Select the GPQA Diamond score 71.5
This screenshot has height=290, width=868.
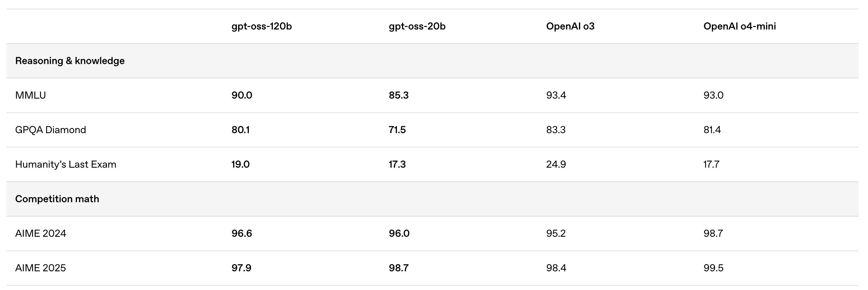(397, 130)
